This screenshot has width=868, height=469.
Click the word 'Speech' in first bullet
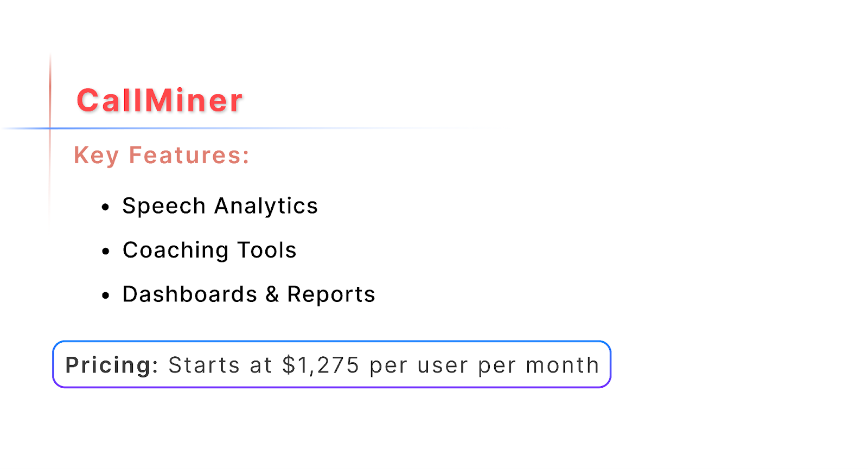[164, 206]
